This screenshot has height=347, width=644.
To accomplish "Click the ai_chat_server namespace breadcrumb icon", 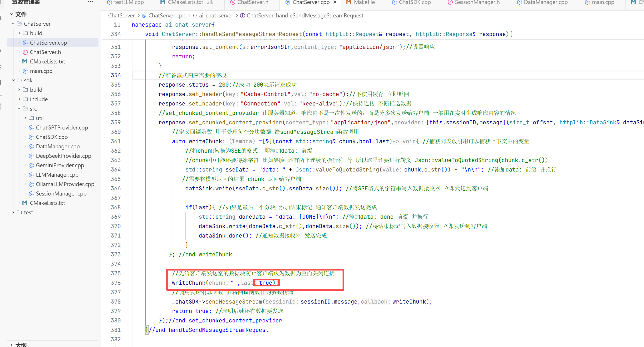I will [195, 15].
